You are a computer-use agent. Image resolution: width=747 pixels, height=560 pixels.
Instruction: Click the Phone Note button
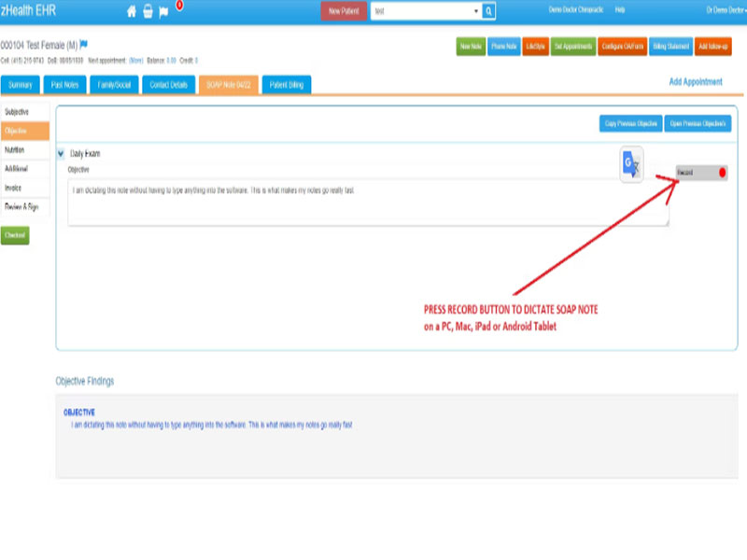(x=504, y=46)
